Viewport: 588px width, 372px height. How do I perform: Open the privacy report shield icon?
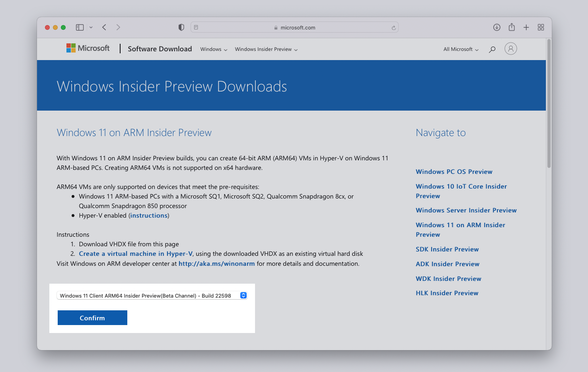(x=181, y=27)
